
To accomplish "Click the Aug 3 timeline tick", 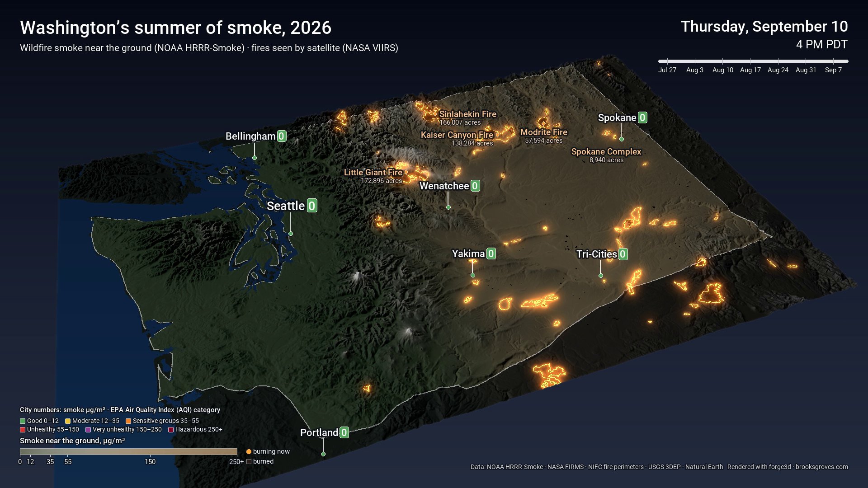I will pyautogui.click(x=695, y=70).
